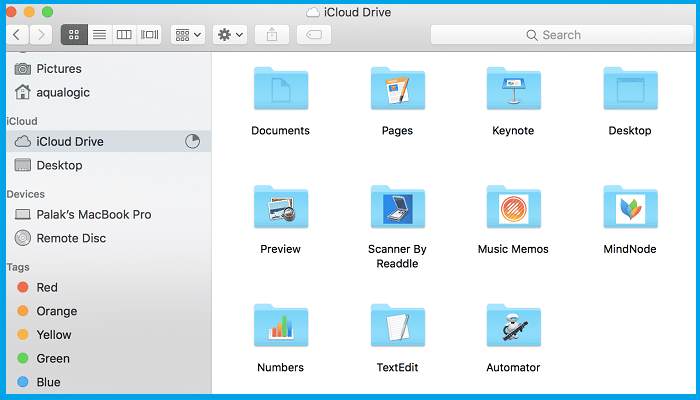This screenshot has width=700, height=400.
Task: Open the Documents folder
Action: point(281,88)
